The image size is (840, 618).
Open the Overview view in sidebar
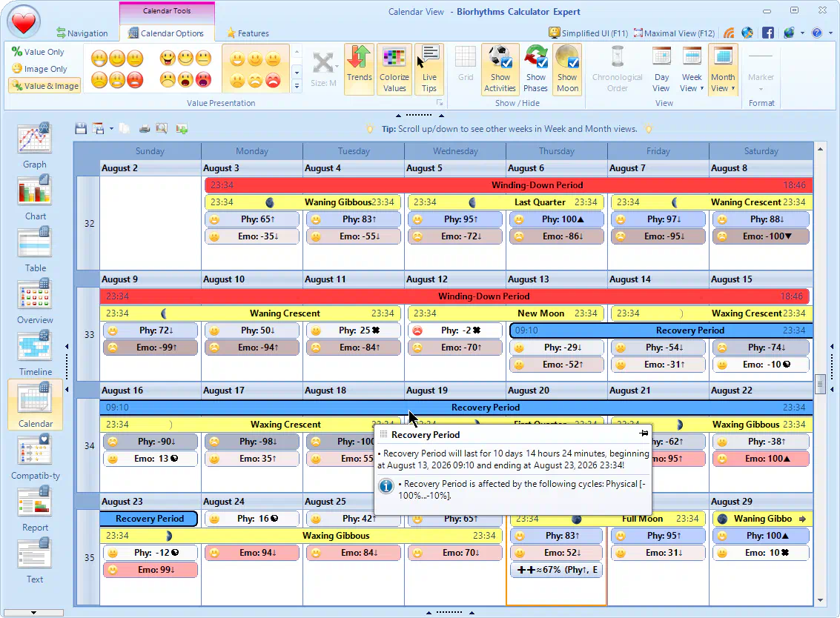(x=35, y=302)
